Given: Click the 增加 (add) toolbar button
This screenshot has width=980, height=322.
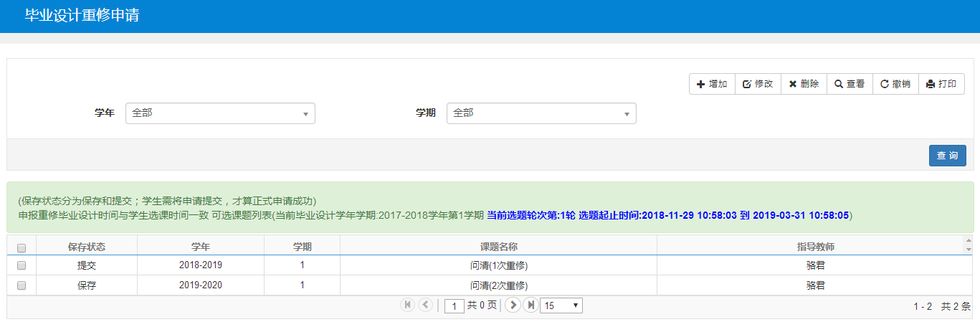Looking at the screenshot, I should (x=712, y=84).
